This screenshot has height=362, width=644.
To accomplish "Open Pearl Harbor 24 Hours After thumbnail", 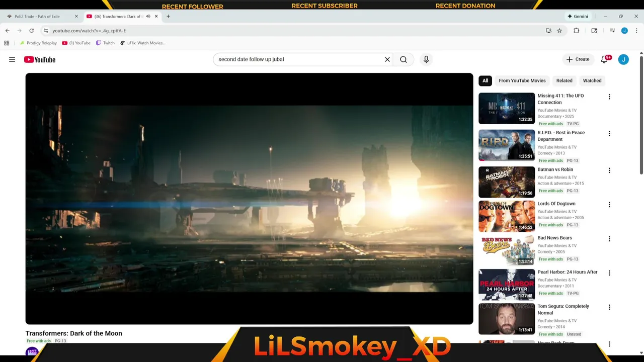I will [507, 285].
